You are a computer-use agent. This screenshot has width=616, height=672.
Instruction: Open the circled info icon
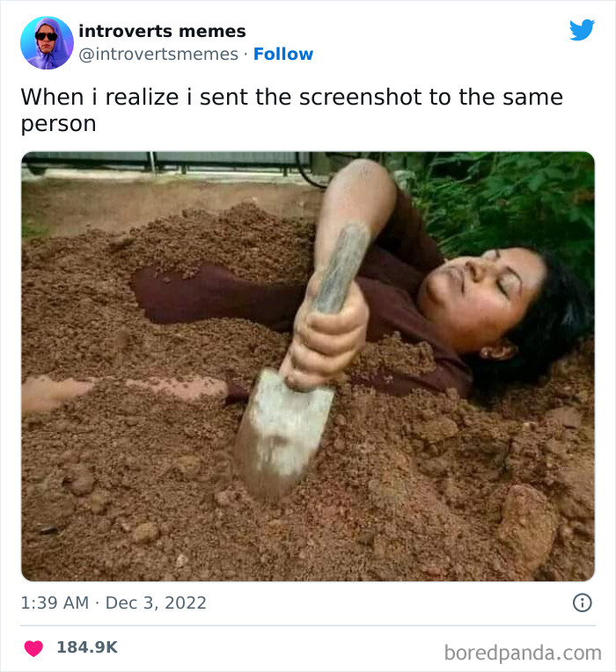pos(583,603)
